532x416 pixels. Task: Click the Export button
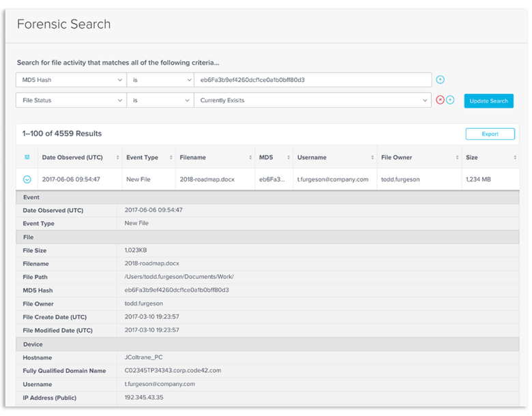coord(490,134)
